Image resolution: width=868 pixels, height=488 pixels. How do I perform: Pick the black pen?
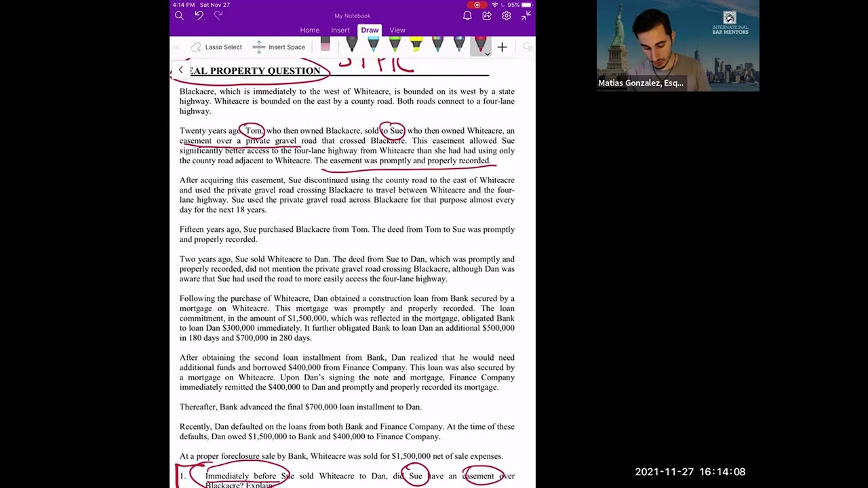click(351, 45)
